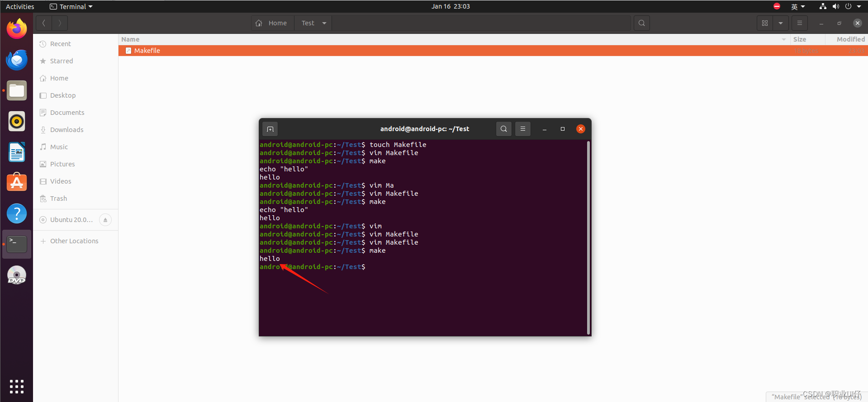
Task: Click the power icon in the top bar
Action: point(848,6)
